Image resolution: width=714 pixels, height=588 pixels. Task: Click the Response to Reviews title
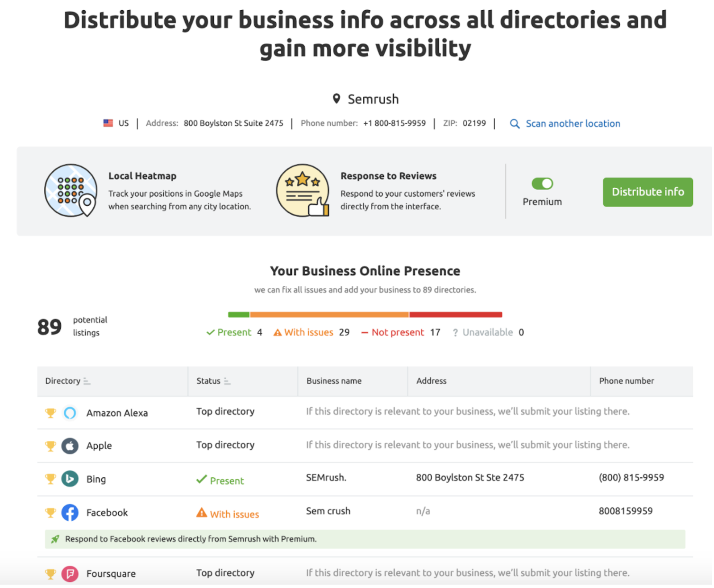388,176
